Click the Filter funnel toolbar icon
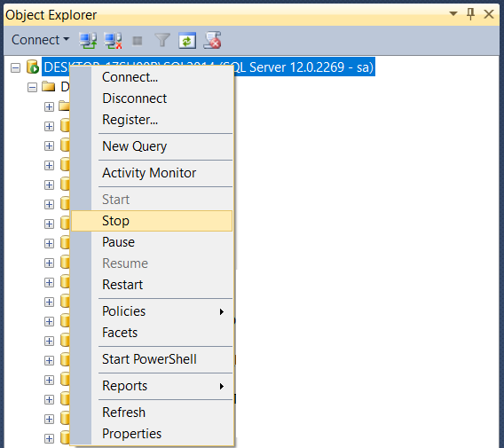Screen dimensions: 504x448 click(162, 41)
